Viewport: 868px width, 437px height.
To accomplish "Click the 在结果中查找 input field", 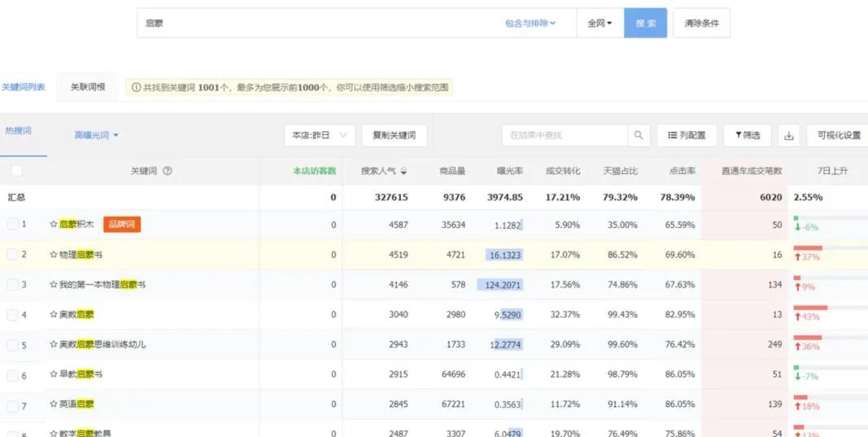I will tap(565, 135).
